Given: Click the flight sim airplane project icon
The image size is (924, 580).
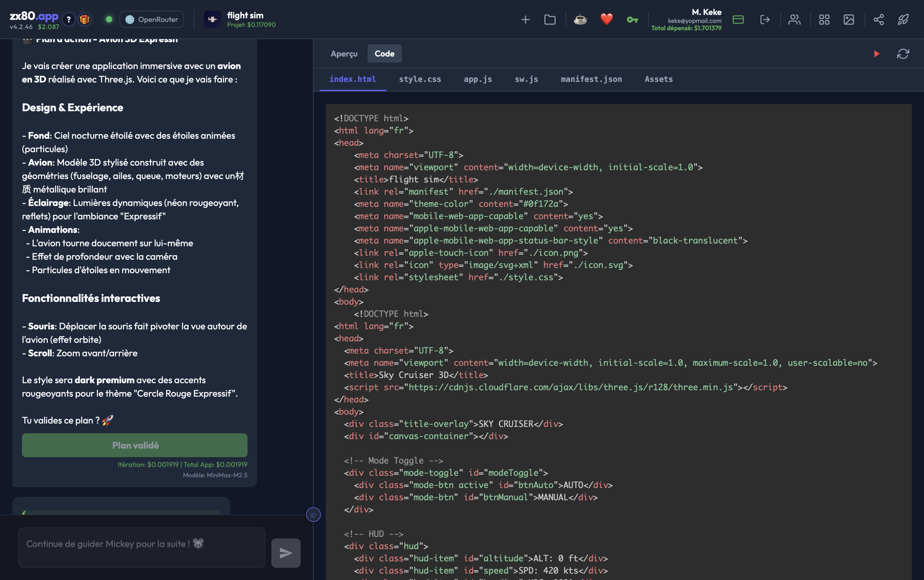Looking at the screenshot, I should 212,19.
